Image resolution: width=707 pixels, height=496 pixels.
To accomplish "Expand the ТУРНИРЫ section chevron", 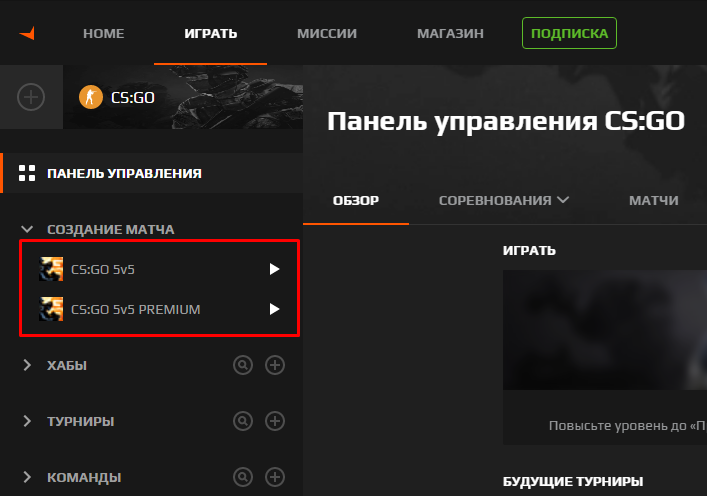I will tap(27, 421).
